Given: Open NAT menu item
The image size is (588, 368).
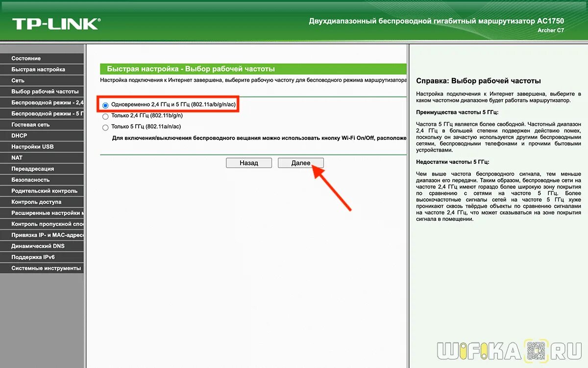Looking at the screenshot, I should click(x=42, y=158).
